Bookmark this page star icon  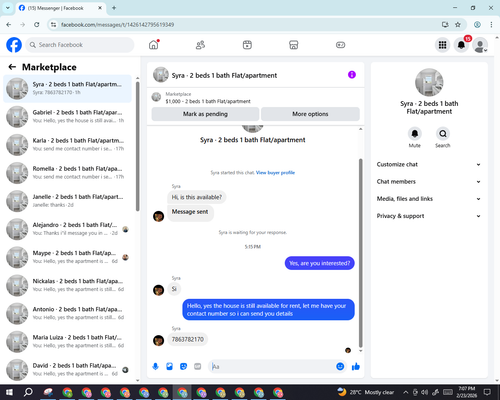[458, 24]
